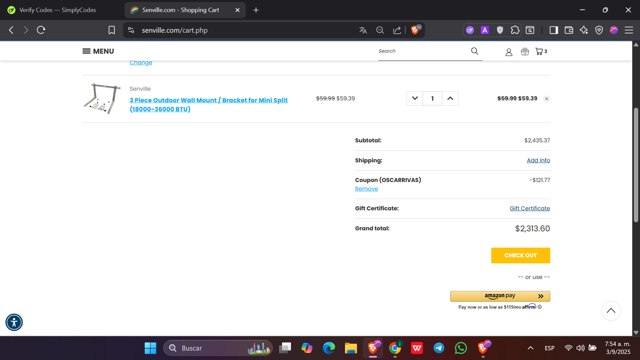Close the Senville Shopping Cart tab
Screen dimensions: 640x360
(x=238, y=10)
